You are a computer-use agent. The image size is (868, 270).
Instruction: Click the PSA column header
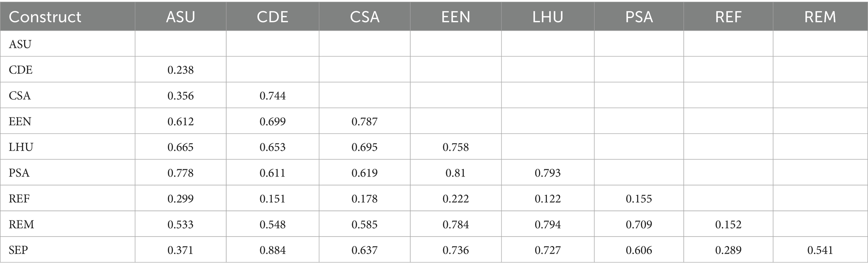[639, 17]
